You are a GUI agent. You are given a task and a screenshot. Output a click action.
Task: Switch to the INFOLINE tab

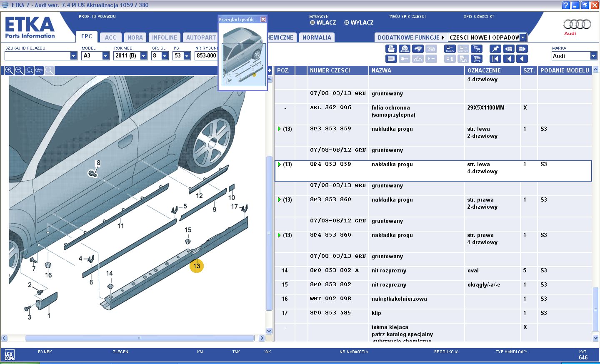165,37
